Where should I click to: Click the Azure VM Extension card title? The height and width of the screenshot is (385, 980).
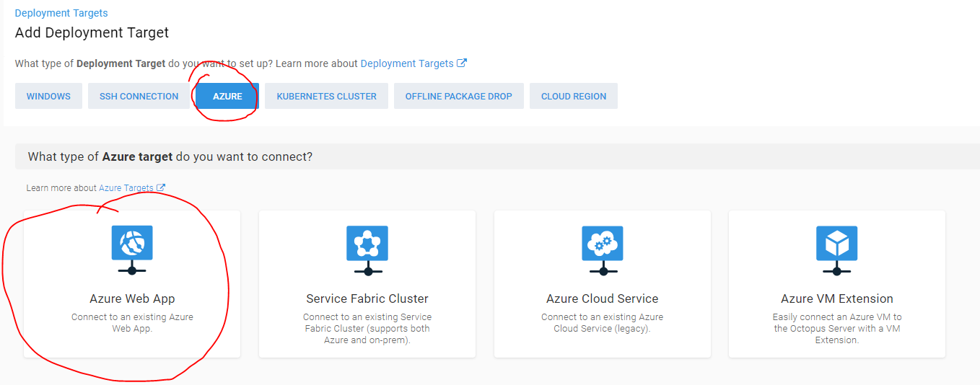[837, 298]
